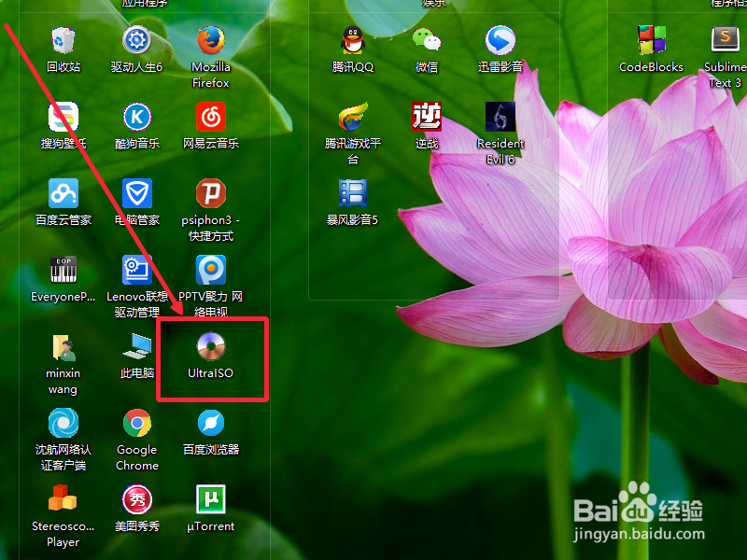
Task: Select Lenovo联想驱动管理 icon
Action: click(x=136, y=270)
